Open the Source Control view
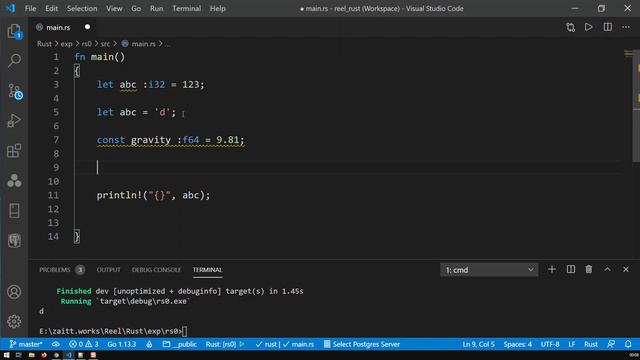The height and width of the screenshot is (360, 640). [15, 91]
